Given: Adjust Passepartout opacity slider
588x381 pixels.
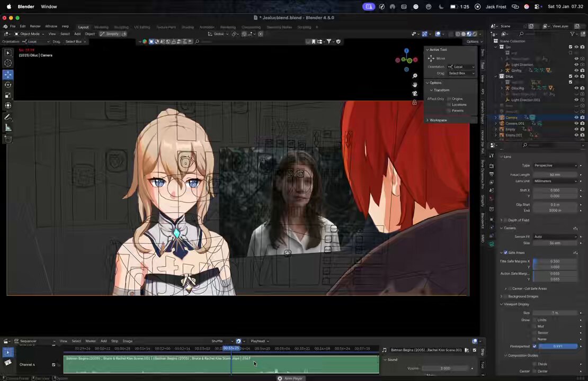Looking at the screenshot, I should 558,346.
